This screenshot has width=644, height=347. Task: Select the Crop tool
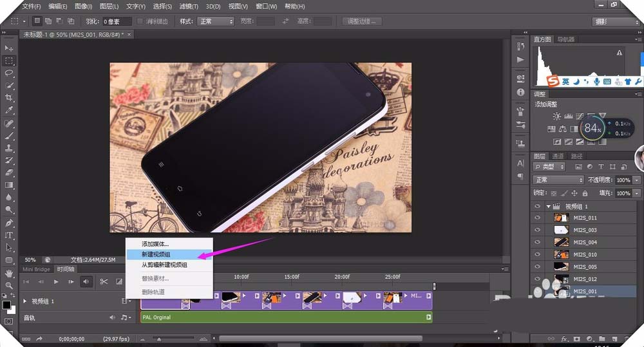(x=9, y=97)
